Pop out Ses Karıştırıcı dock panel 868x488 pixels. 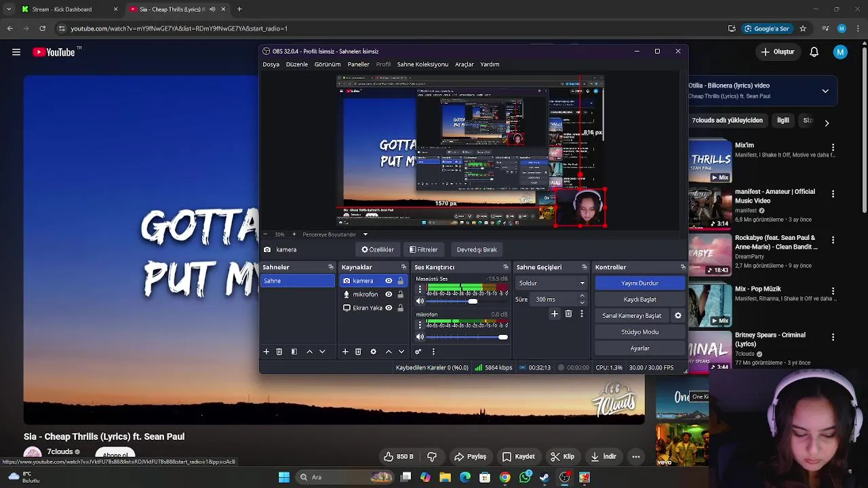point(505,267)
